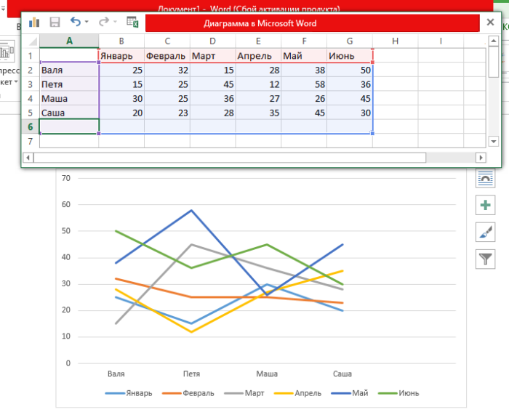Screen dimensions: 509x420
Task: Select the cell named Валя
Action: (x=69, y=70)
